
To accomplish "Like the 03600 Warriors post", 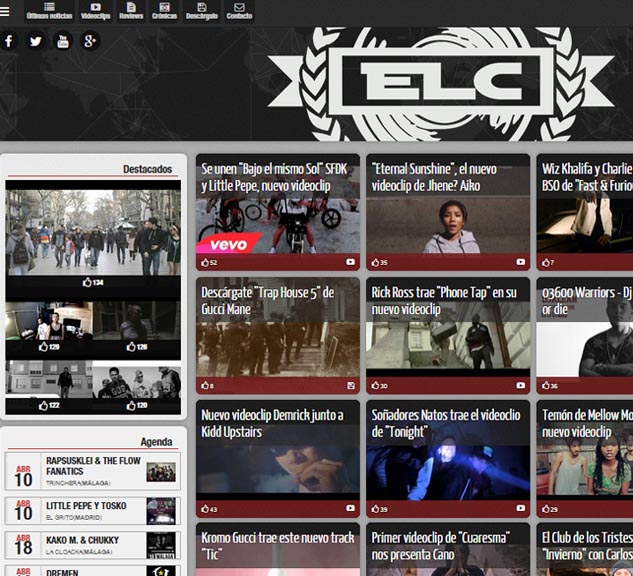I will (550, 385).
